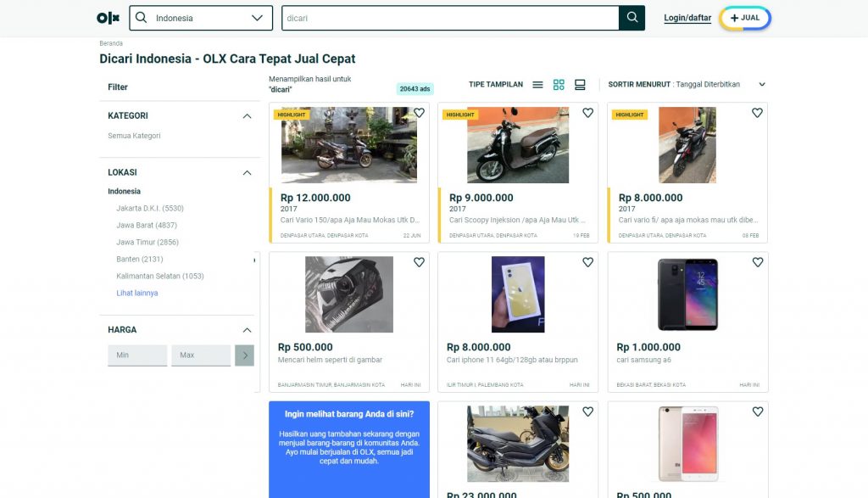Click the Login/daftar link
This screenshot has height=498, width=868.
point(687,18)
